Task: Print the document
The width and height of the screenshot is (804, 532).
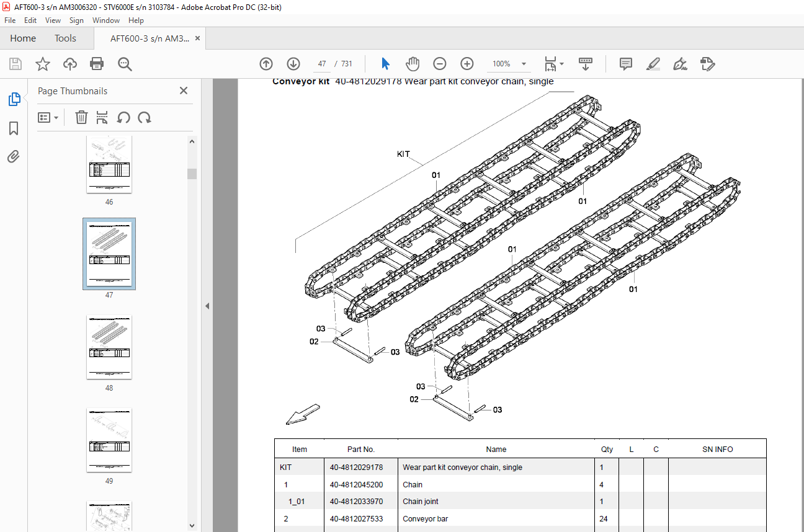Action: click(x=97, y=64)
